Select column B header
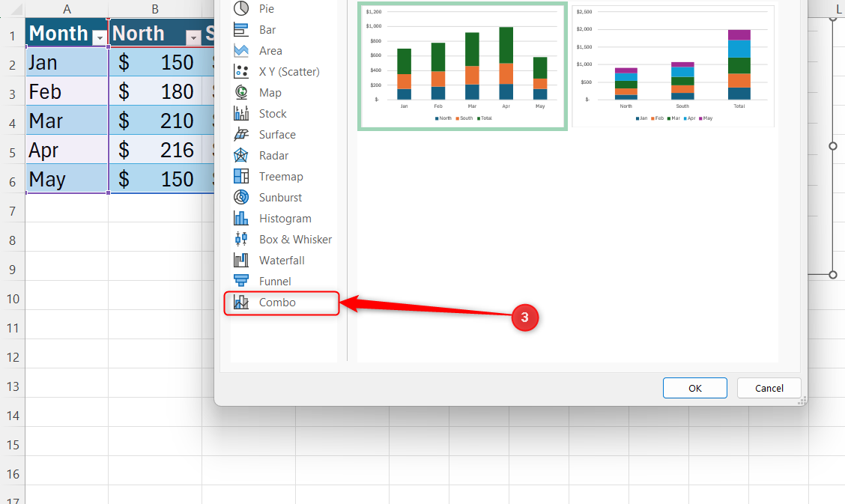The image size is (845, 504). click(155, 9)
